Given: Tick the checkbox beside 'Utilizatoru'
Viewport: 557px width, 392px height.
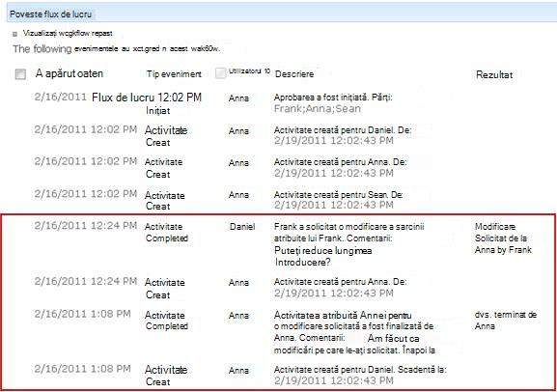Looking at the screenshot, I should [221, 72].
